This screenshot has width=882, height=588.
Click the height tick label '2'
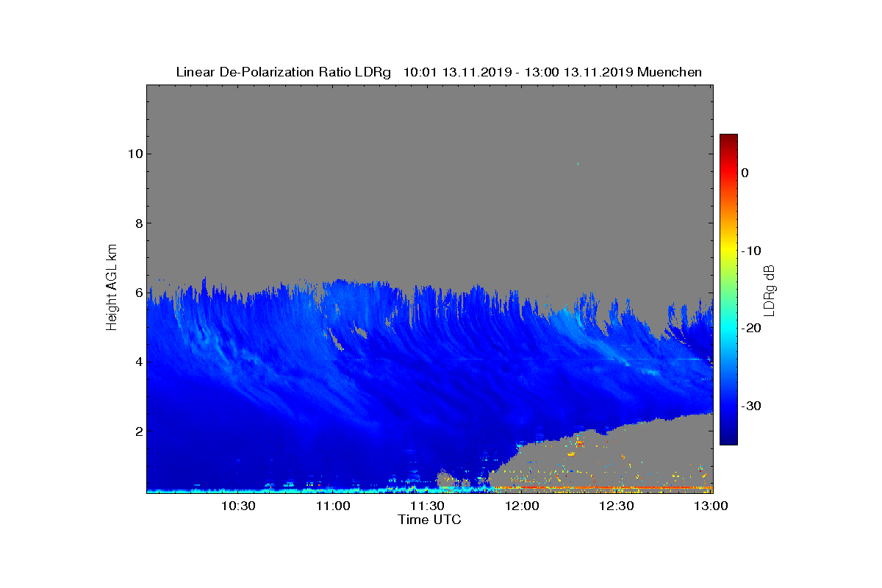coord(137,431)
